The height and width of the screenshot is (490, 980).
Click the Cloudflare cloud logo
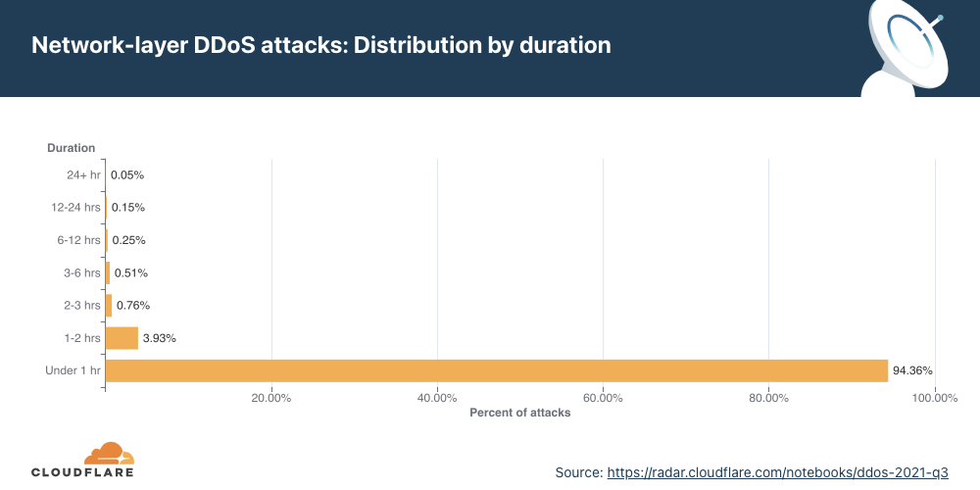tap(110, 452)
